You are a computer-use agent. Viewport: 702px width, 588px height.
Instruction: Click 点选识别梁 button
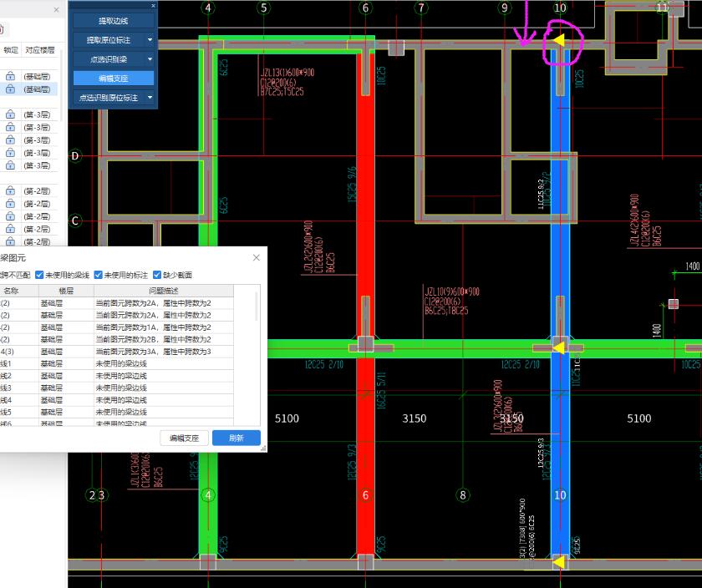109,59
